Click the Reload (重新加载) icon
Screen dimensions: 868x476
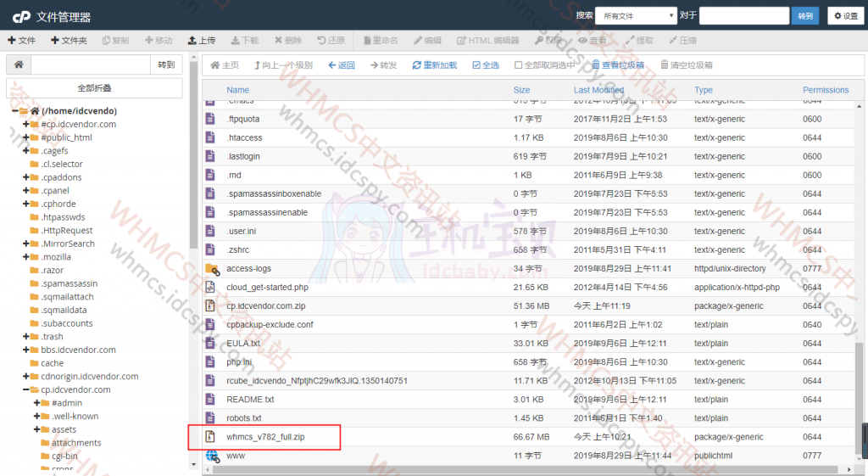coord(416,65)
